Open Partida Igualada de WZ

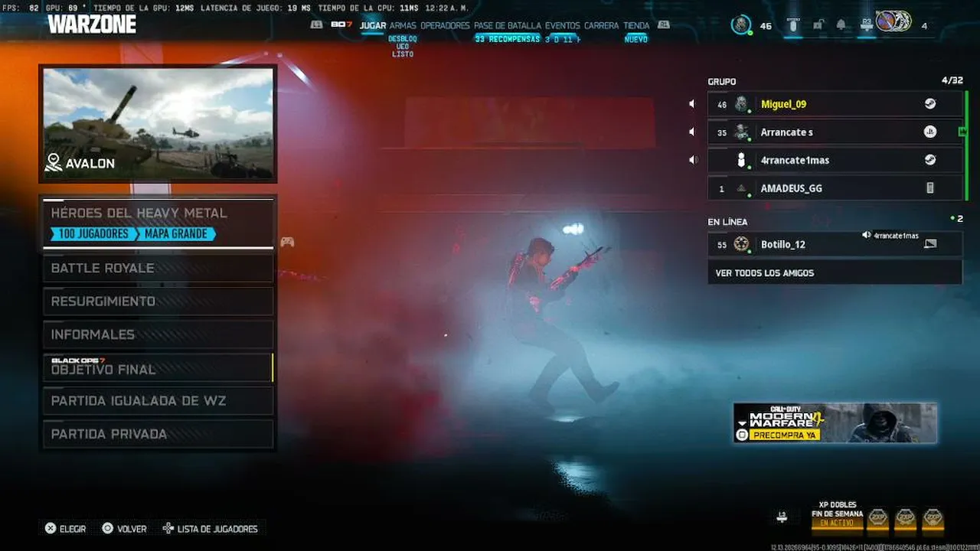tap(158, 401)
